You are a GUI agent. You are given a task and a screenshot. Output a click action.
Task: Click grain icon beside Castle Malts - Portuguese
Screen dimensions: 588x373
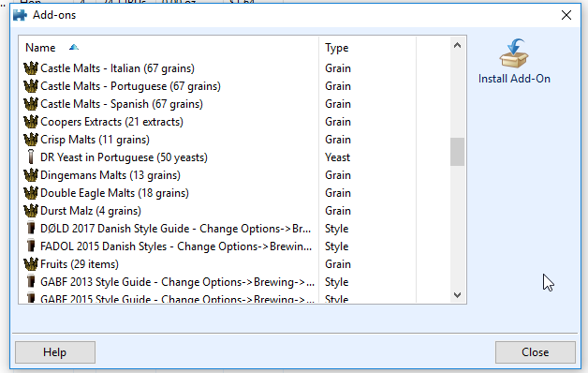click(31, 86)
